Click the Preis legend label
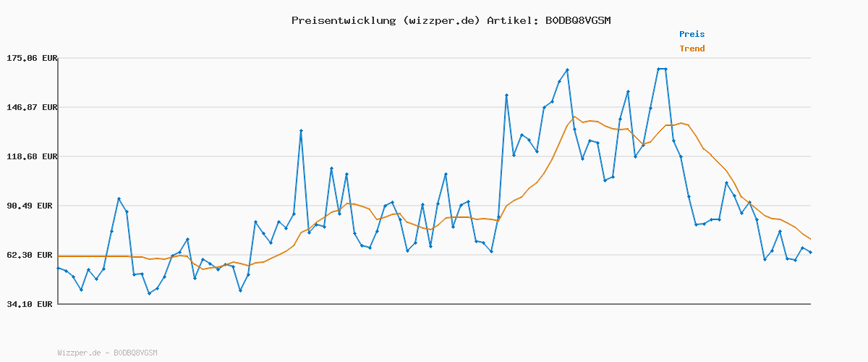Screen dimensions: 868x362 (692, 34)
